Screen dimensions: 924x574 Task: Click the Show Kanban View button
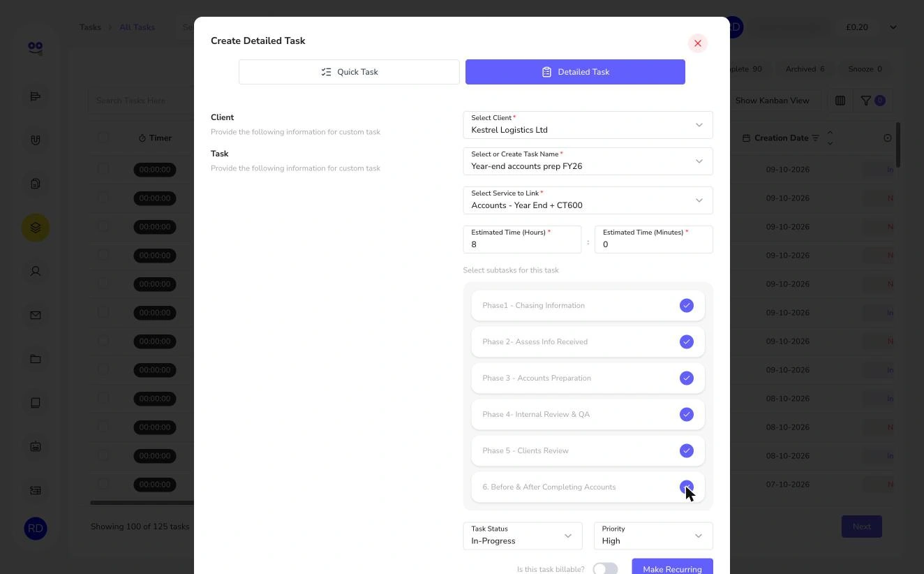coord(772,101)
